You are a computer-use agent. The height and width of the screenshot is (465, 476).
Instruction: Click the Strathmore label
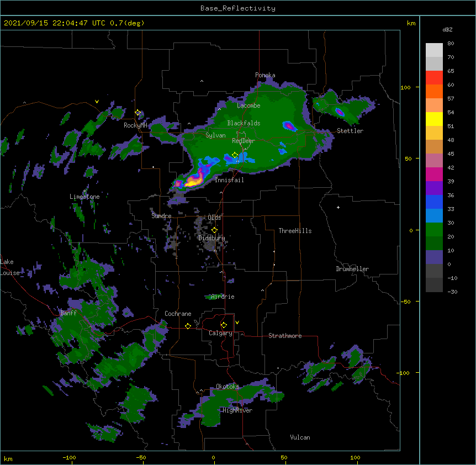point(285,336)
